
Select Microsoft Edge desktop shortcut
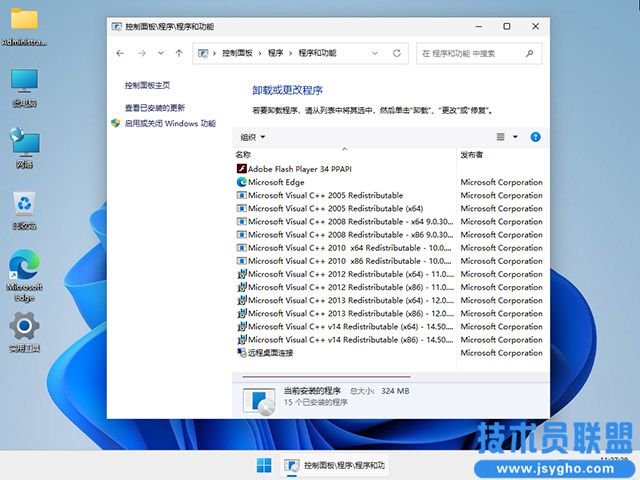click(24, 276)
